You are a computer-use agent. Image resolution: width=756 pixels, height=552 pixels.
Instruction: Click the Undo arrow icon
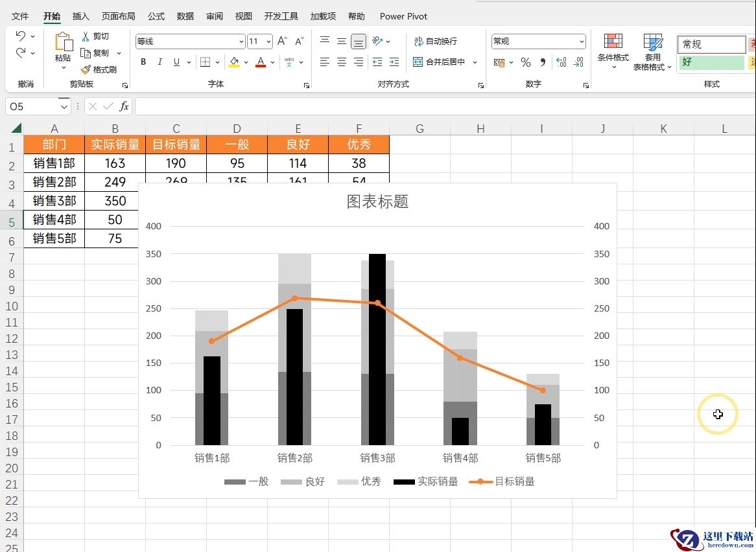(20, 36)
